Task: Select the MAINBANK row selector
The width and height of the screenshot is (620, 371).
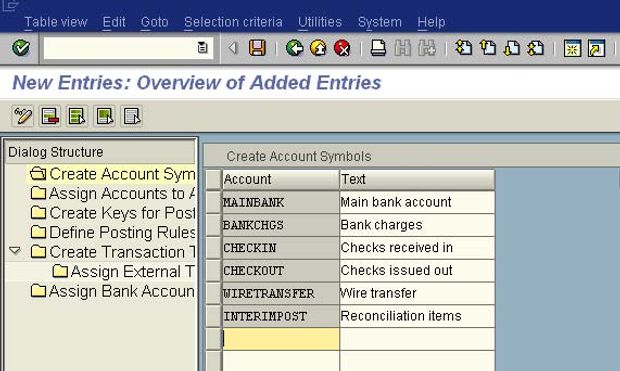Action: [x=214, y=203]
